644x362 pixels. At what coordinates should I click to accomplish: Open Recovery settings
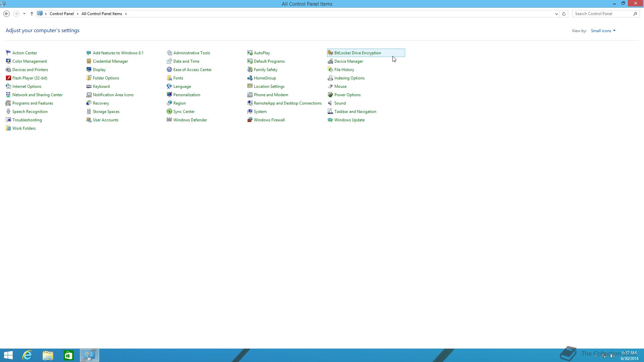[x=101, y=103]
